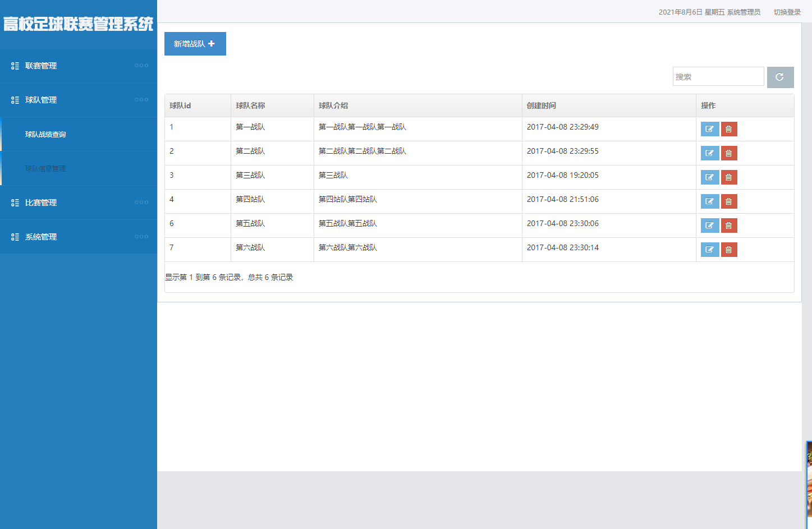Screen dimensions: 812x529
Task: Click the 切换登录 link
Action: click(x=787, y=12)
